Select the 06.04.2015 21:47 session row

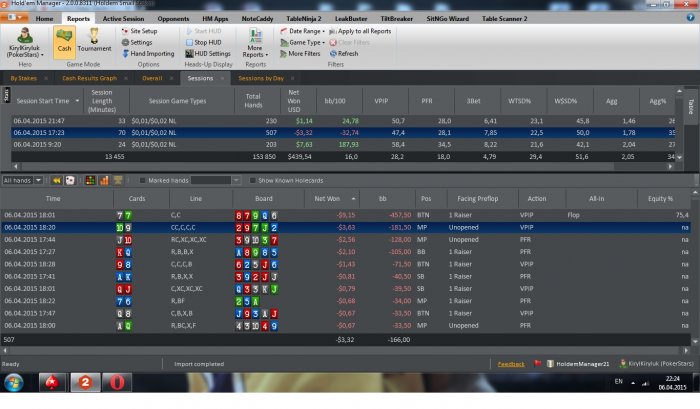click(343, 121)
